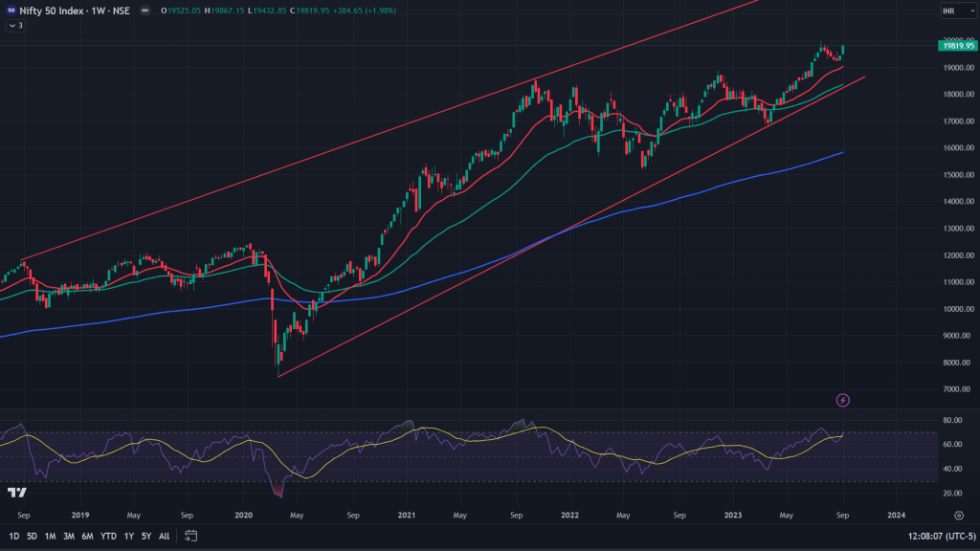Choose the 3M time range

69,536
